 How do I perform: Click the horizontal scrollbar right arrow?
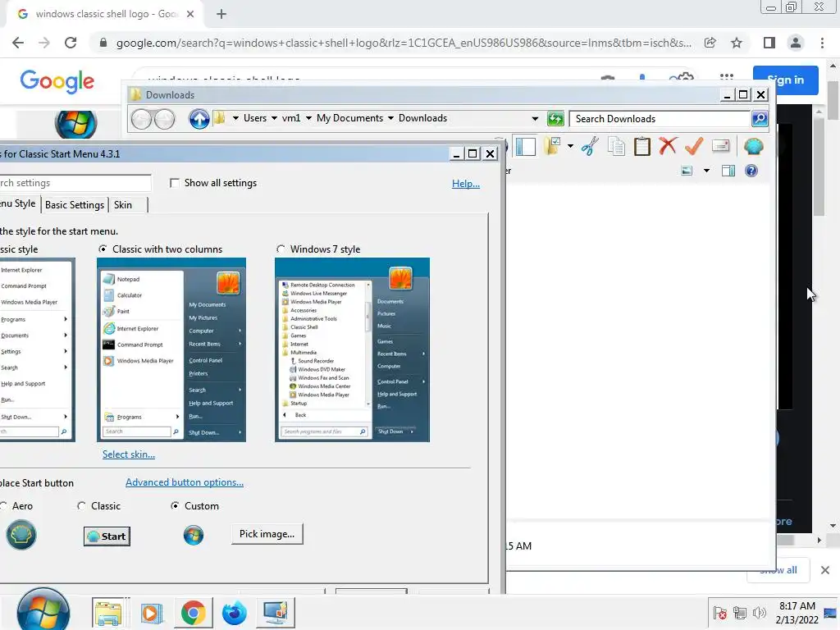819,540
